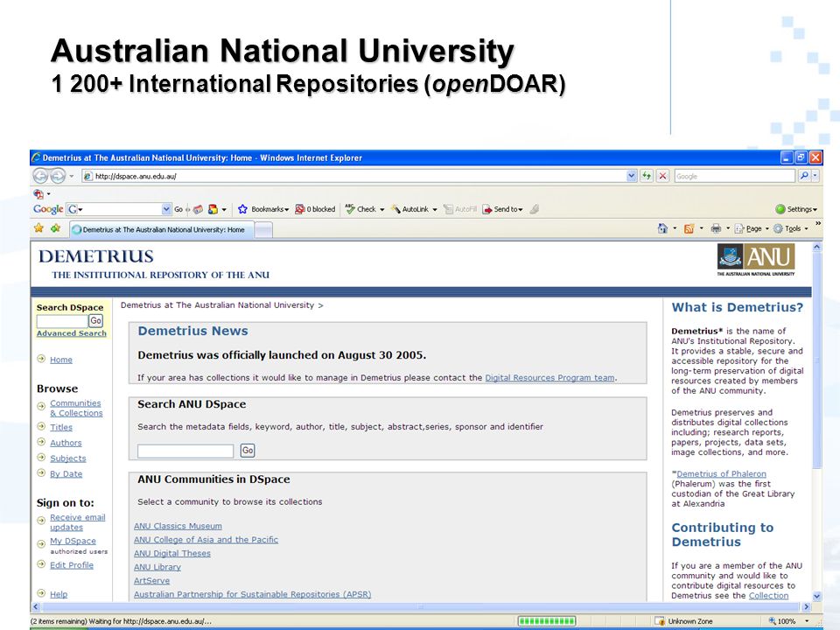This screenshot has height=630, width=840.
Task: Click the Go button under Search DSpace
Action: click(96, 320)
